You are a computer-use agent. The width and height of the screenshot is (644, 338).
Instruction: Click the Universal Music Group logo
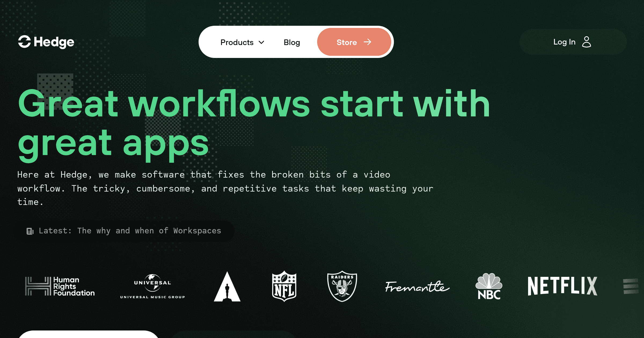(x=152, y=286)
